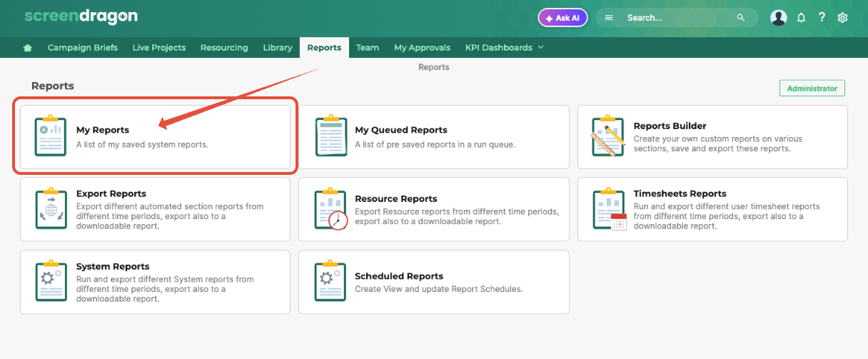Open the settings gear icon

842,18
